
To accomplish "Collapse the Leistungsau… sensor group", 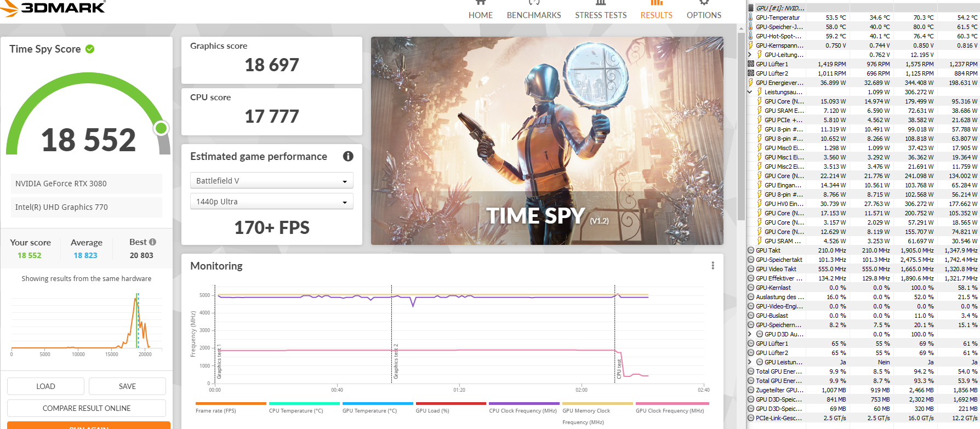I will pos(750,92).
